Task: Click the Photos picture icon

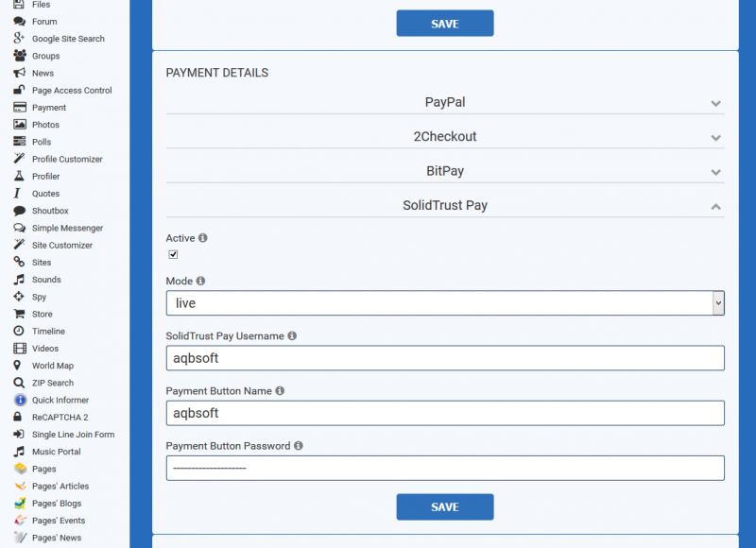Action: pyautogui.click(x=19, y=125)
